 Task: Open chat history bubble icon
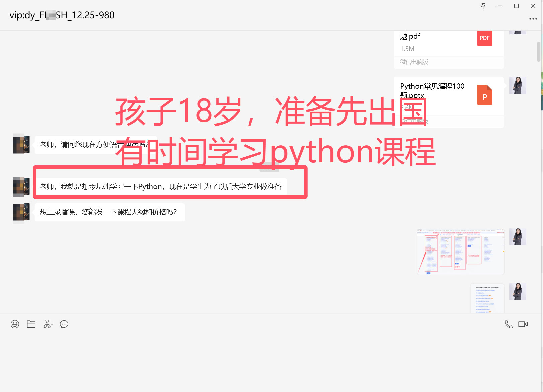pyautogui.click(x=64, y=324)
